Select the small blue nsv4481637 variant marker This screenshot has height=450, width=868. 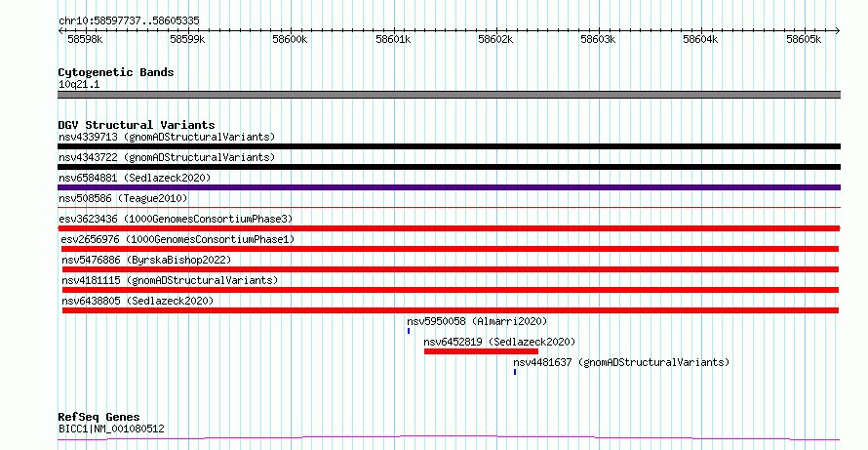point(515,372)
